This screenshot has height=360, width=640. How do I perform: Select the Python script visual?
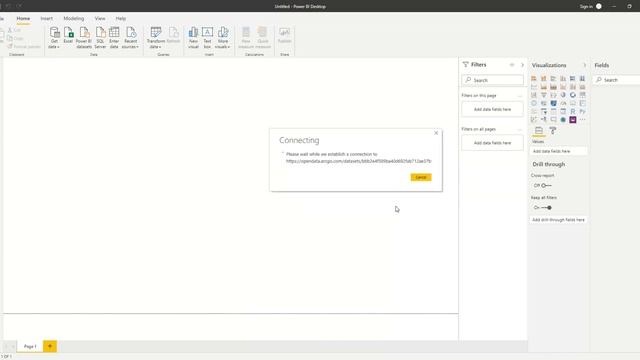coord(582,111)
